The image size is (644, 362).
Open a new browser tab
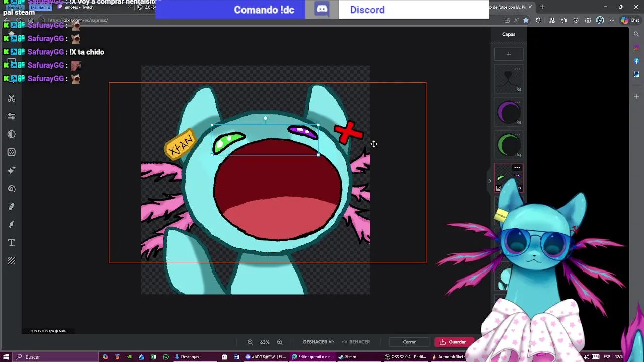(x=542, y=7)
